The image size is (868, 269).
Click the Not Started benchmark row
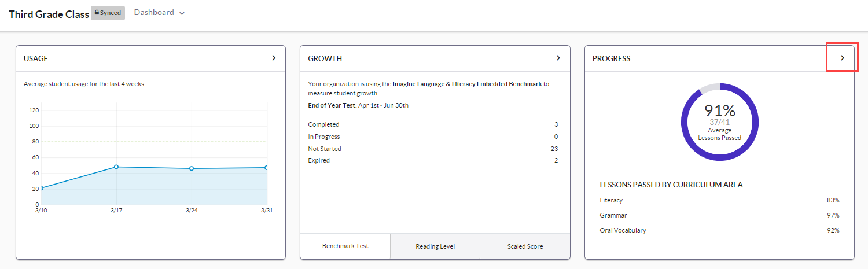click(433, 149)
